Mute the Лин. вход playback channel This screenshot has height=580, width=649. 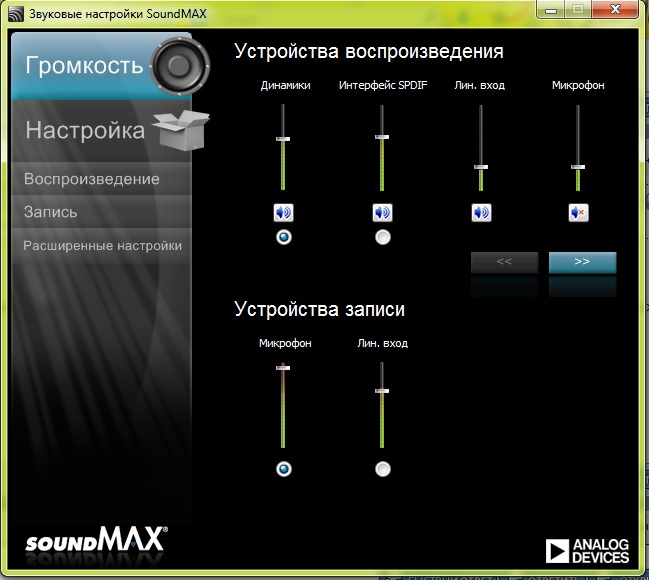click(x=481, y=212)
